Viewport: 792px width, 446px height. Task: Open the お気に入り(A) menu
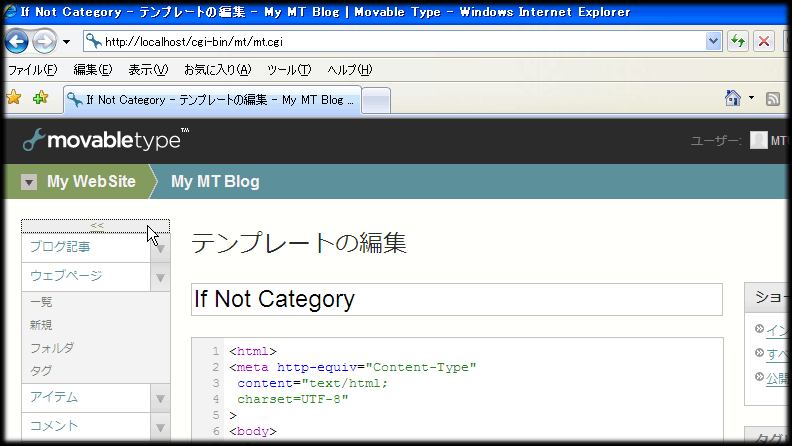coord(217,70)
